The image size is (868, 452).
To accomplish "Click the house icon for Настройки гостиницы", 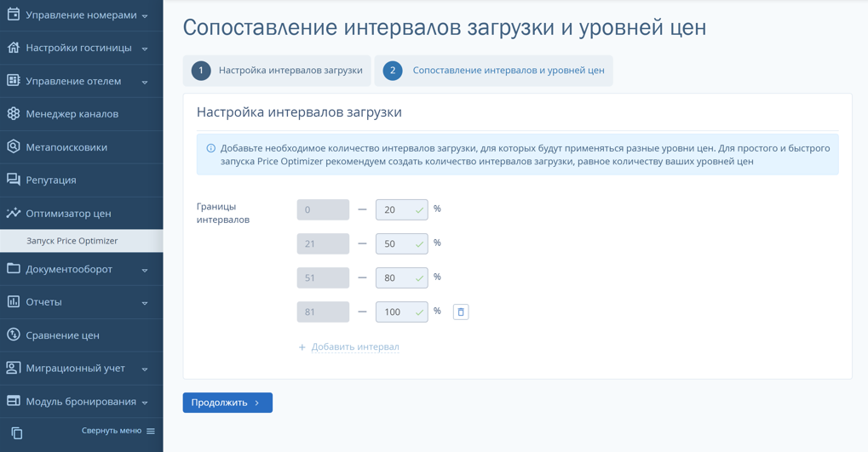I will tap(14, 48).
